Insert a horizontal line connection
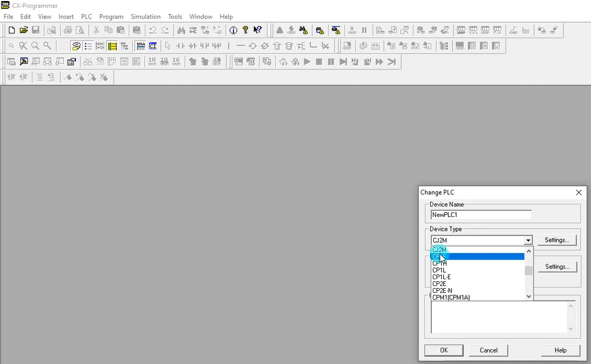 (x=240, y=46)
